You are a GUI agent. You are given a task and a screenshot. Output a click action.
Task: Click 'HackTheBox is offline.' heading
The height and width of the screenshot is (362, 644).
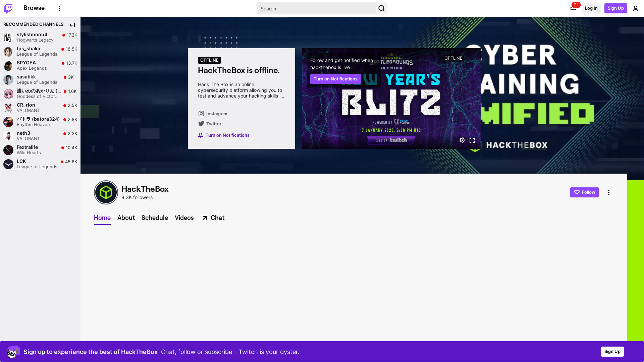238,70
